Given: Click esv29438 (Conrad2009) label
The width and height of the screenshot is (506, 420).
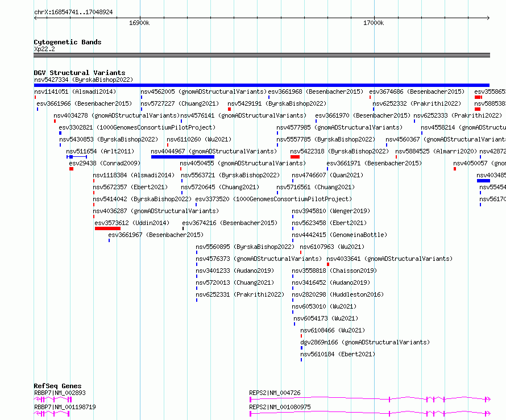Looking at the screenshot, I should tap(105, 163).
